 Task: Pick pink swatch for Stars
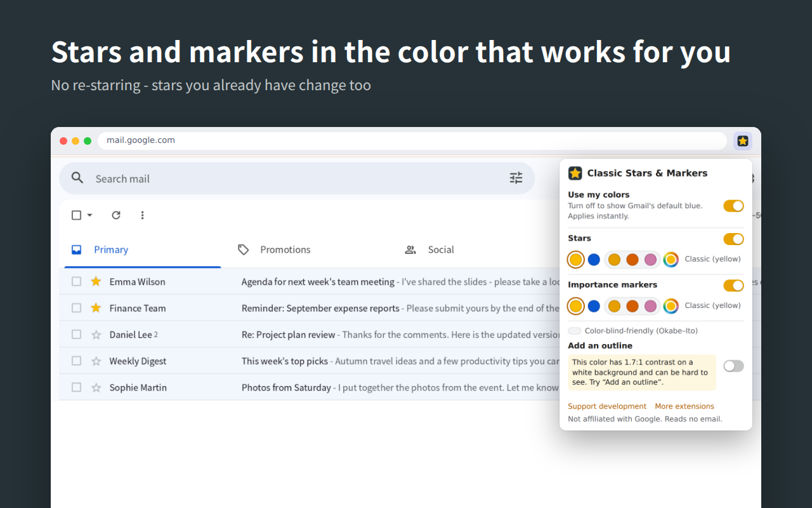[650, 259]
